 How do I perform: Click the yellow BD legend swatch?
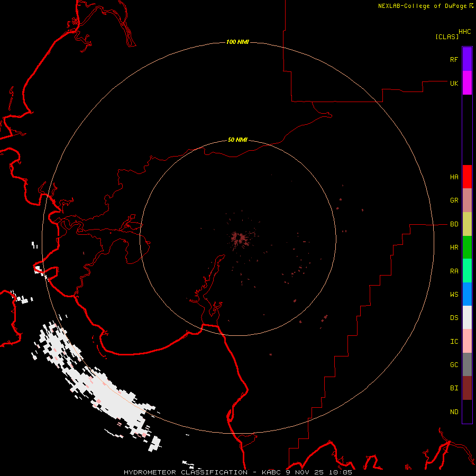tap(467, 224)
